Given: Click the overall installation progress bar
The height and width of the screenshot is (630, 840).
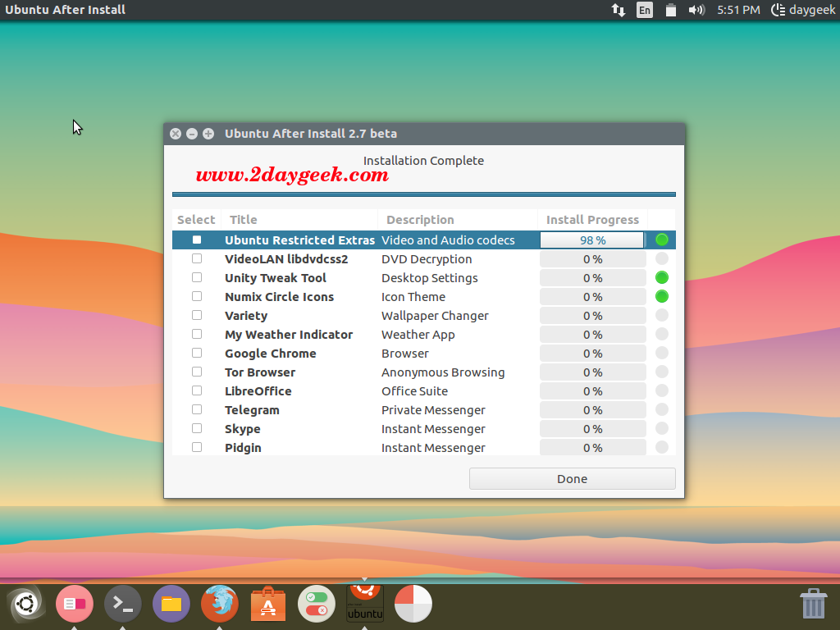Looking at the screenshot, I should pos(424,194).
